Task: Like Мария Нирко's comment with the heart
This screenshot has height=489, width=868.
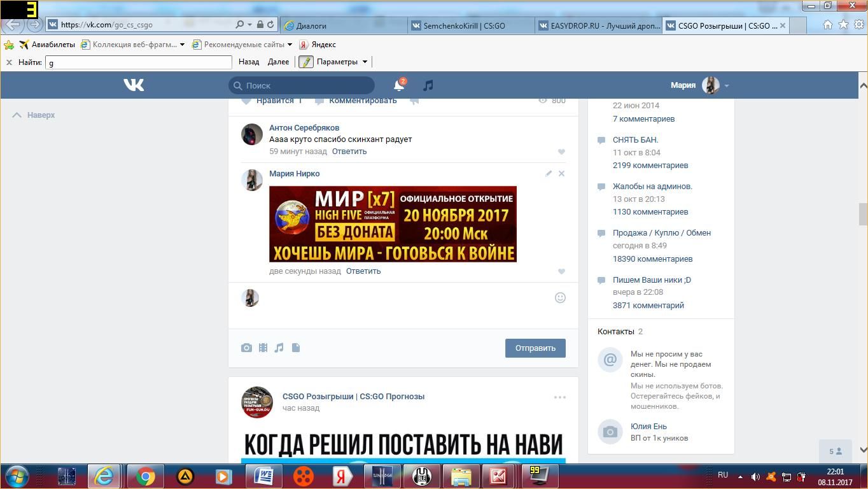Action: coord(561,271)
